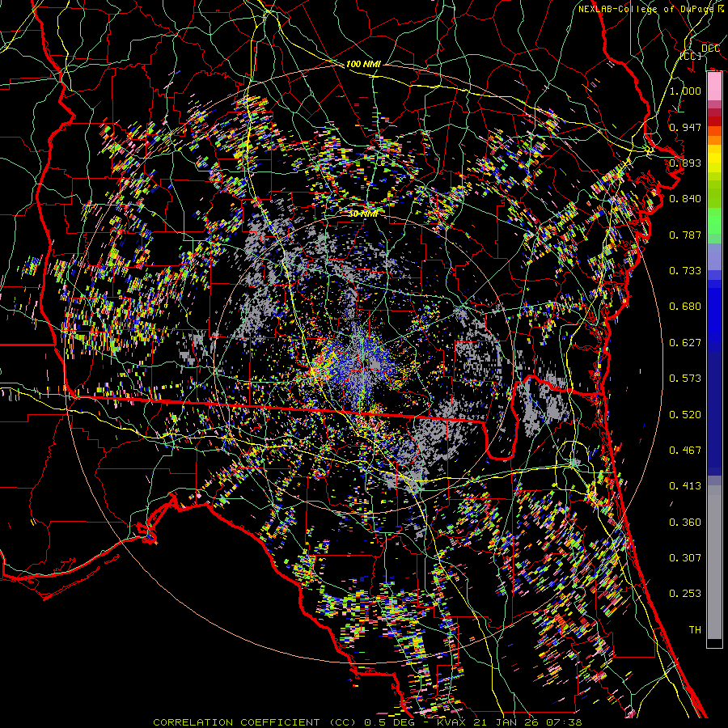Pick the pink band at the top of the color bar
Screen dimensions: 728x728
pos(714,86)
